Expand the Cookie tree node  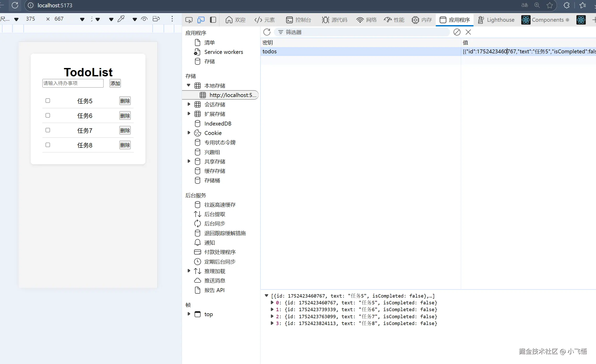coord(189,133)
